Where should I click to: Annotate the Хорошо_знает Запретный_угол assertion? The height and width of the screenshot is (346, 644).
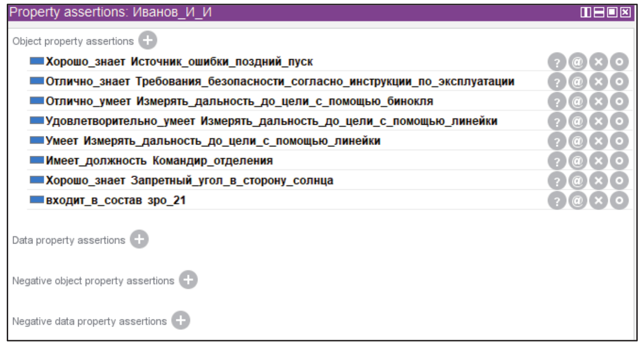click(577, 181)
